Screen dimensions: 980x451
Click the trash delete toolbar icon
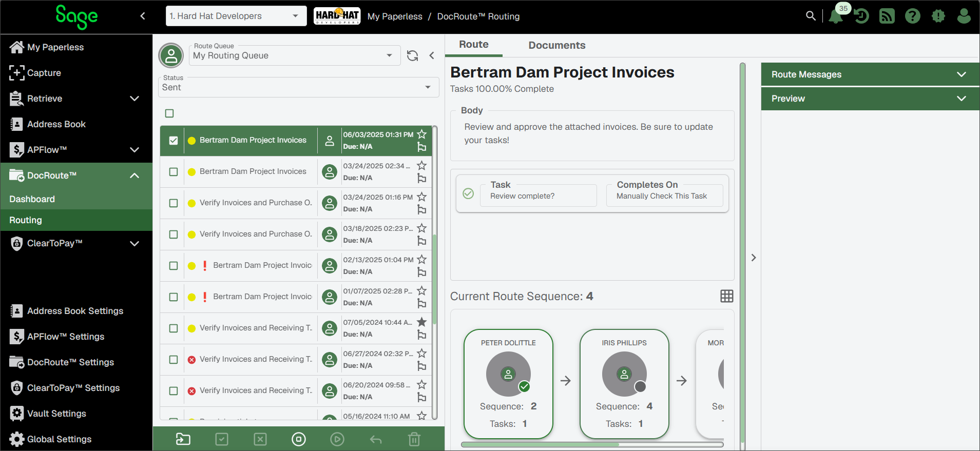pyautogui.click(x=414, y=439)
